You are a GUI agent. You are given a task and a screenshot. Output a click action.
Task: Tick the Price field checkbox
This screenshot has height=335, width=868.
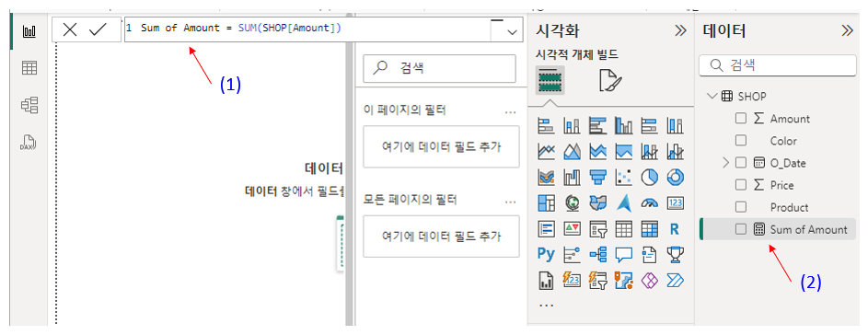pyautogui.click(x=741, y=185)
